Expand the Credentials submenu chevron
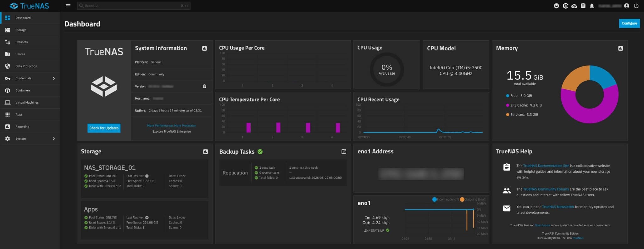The height and width of the screenshot is (249, 644). (x=54, y=78)
